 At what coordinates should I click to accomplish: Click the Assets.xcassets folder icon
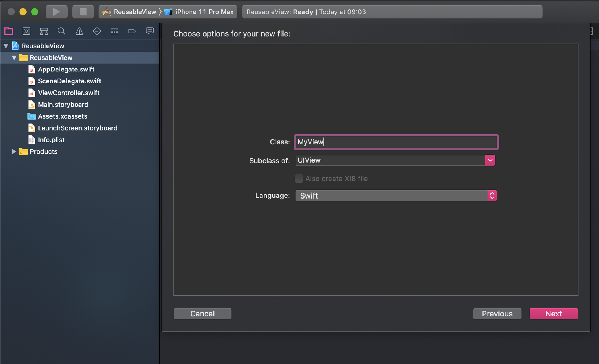point(32,116)
